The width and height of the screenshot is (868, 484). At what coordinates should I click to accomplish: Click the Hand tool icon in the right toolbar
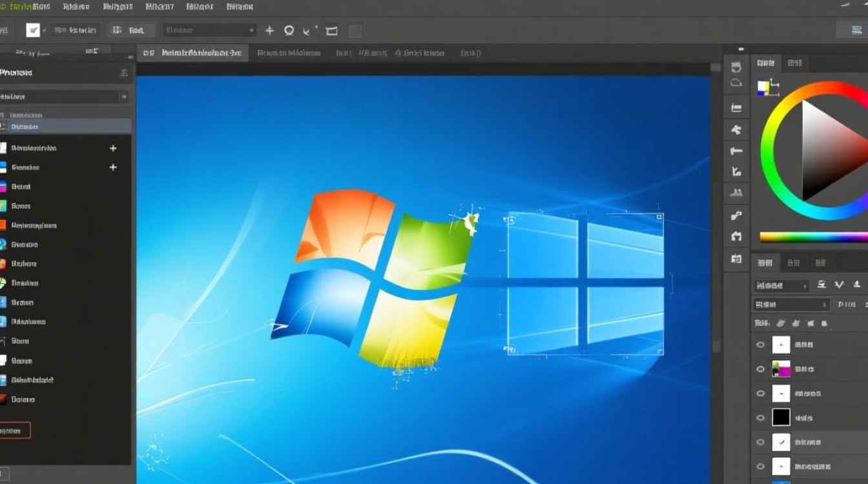coord(736,237)
